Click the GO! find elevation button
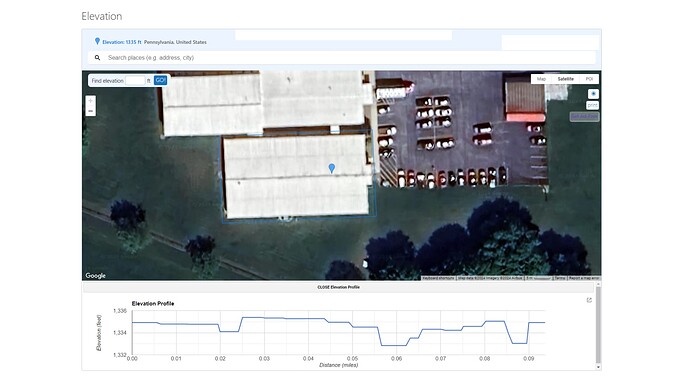Screen dimensions: 690x388 (x=160, y=81)
